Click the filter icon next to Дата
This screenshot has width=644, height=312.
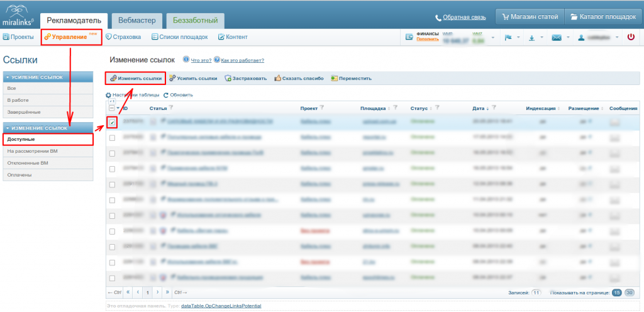(x=494, y=108)
